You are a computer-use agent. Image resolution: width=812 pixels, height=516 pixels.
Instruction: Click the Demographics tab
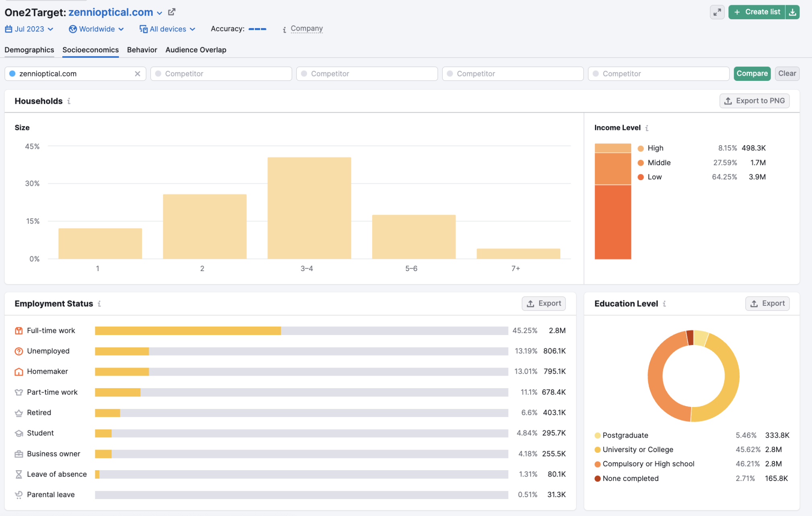(30, 49)
